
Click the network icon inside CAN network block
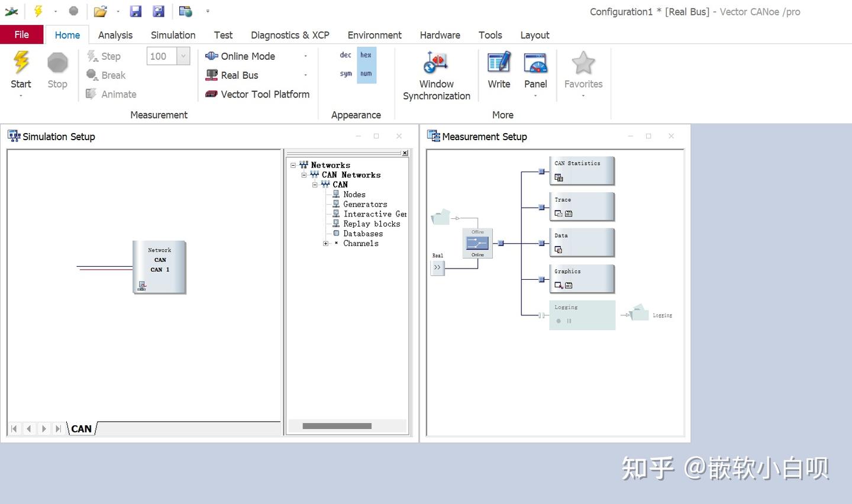pos(142,286)
